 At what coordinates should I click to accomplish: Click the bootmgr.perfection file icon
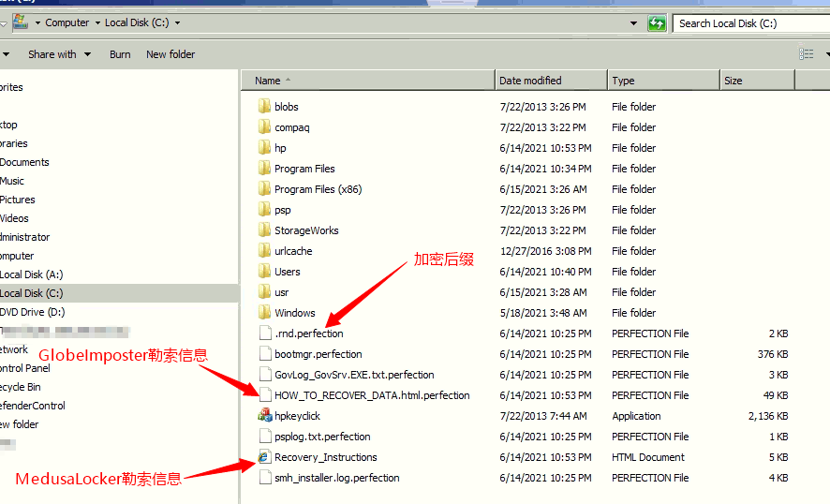tap(265, 354)
